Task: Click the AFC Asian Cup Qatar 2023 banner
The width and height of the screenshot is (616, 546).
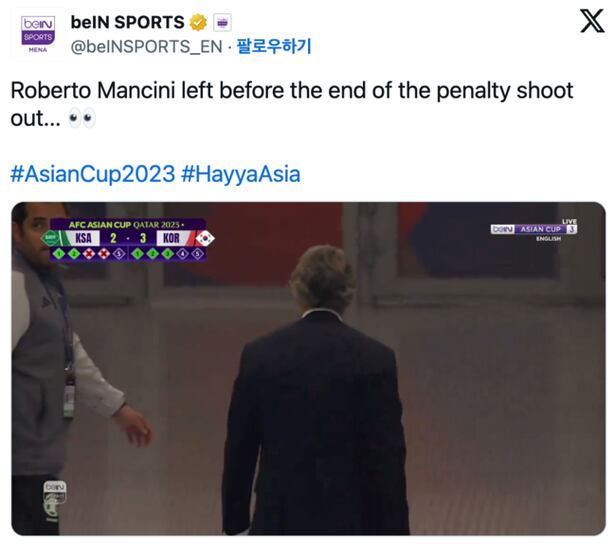Action: pos(126,225)
